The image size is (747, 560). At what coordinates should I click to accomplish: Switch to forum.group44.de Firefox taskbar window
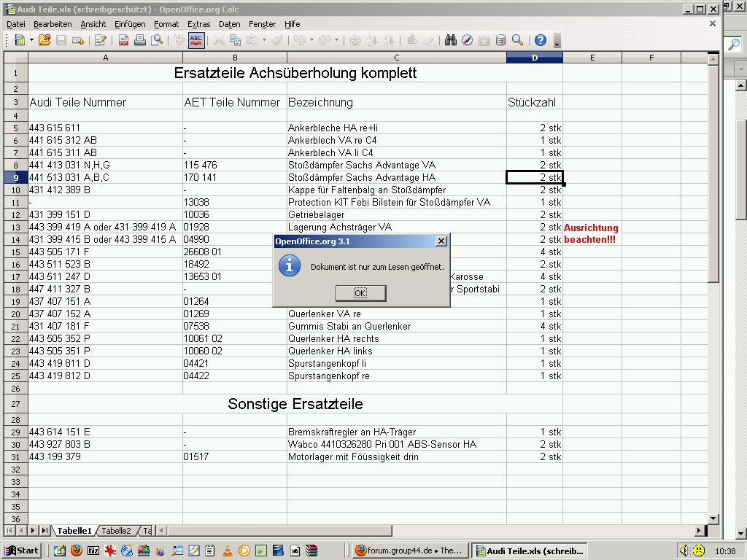(x=409, y=551)
